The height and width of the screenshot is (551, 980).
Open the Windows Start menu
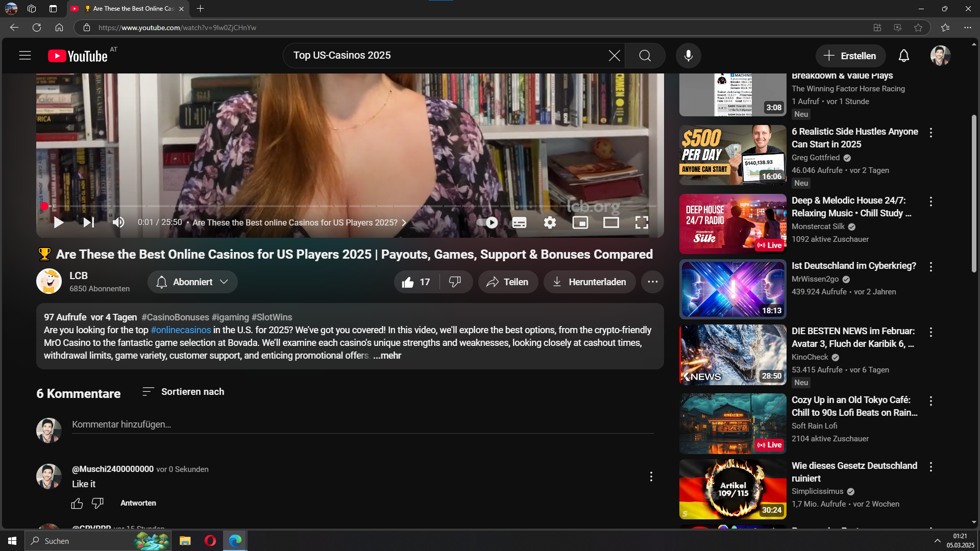(12, 541)
